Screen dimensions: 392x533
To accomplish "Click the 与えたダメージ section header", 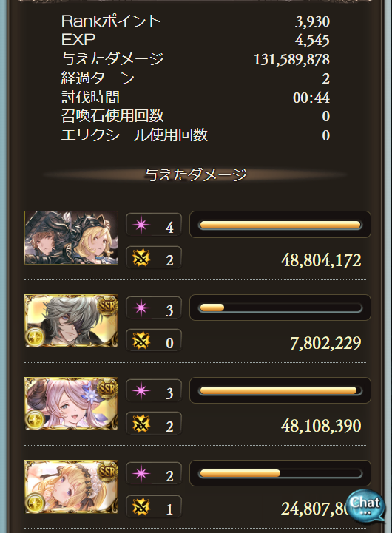I will 195,175.
